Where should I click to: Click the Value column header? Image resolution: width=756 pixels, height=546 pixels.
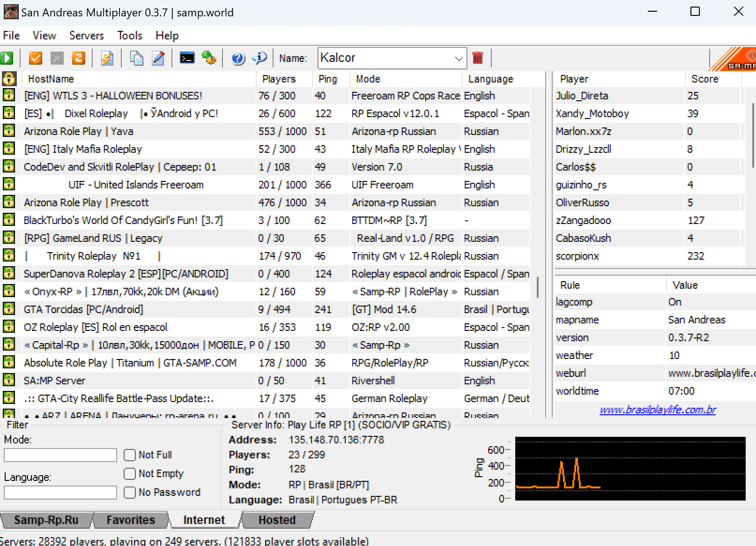tap(711, 285)
